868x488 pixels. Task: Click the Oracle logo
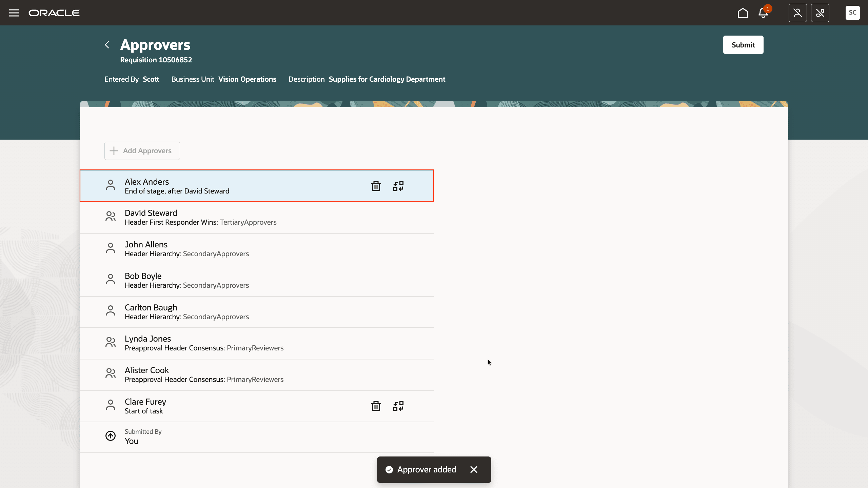point(54,13)
